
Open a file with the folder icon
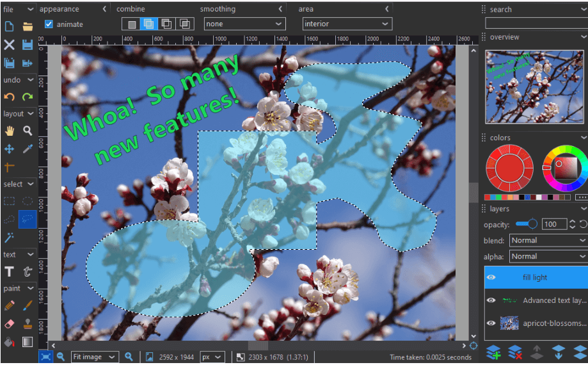28,26
